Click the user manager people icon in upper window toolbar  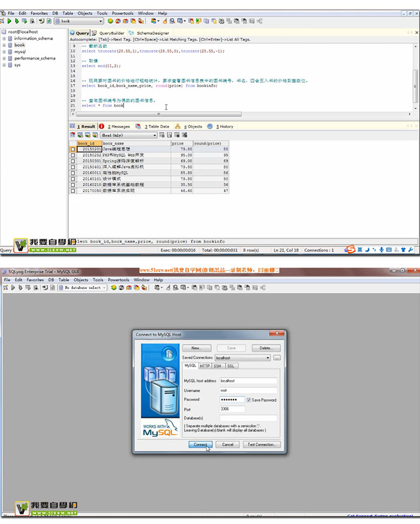click(154, 21)
